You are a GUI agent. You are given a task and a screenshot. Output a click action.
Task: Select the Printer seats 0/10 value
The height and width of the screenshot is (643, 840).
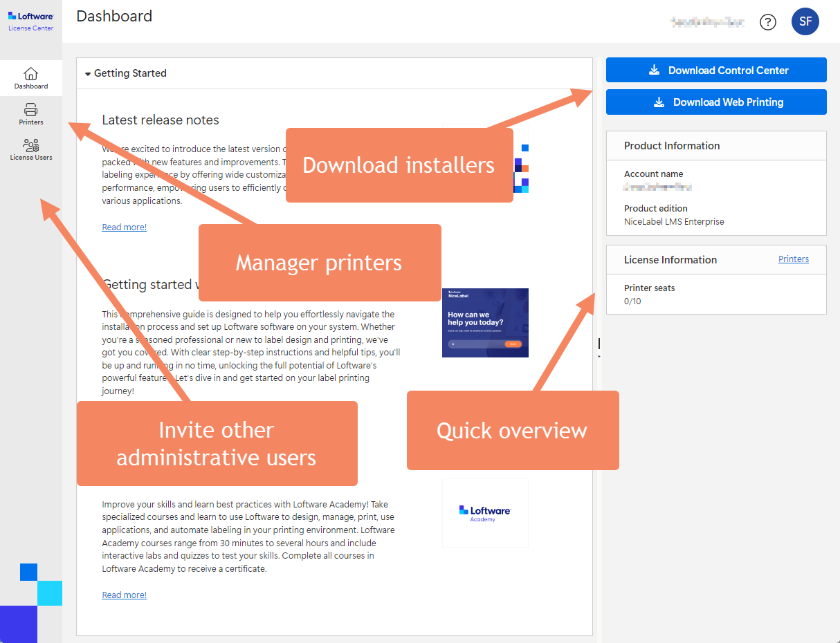[x=632, y=301]
